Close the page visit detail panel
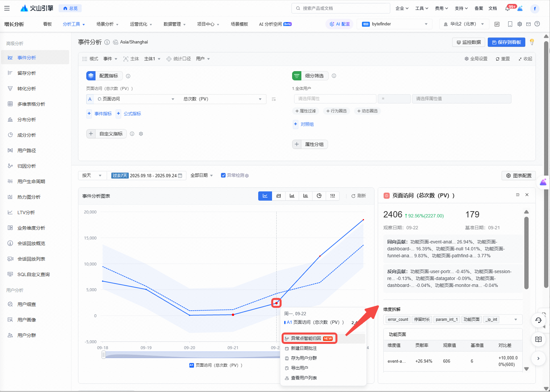This screenshot has height=392, width=550. point(527,195)
